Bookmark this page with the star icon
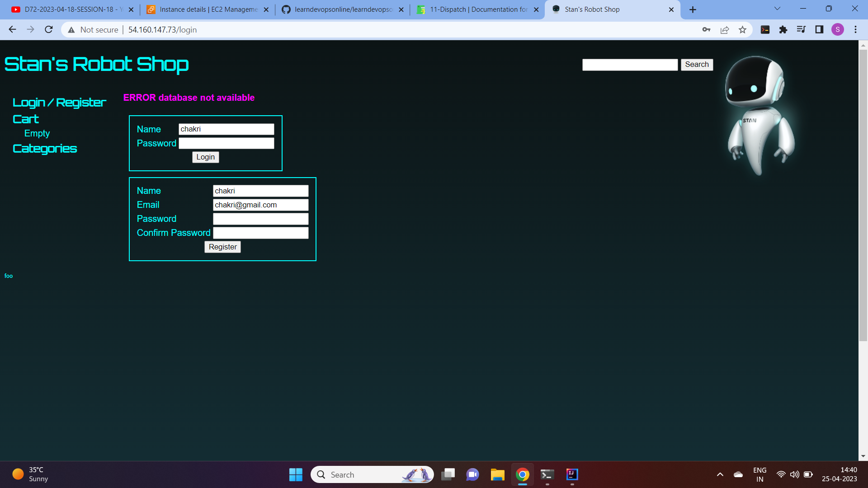This screenshot has height=488, width=868. (742, 29)
